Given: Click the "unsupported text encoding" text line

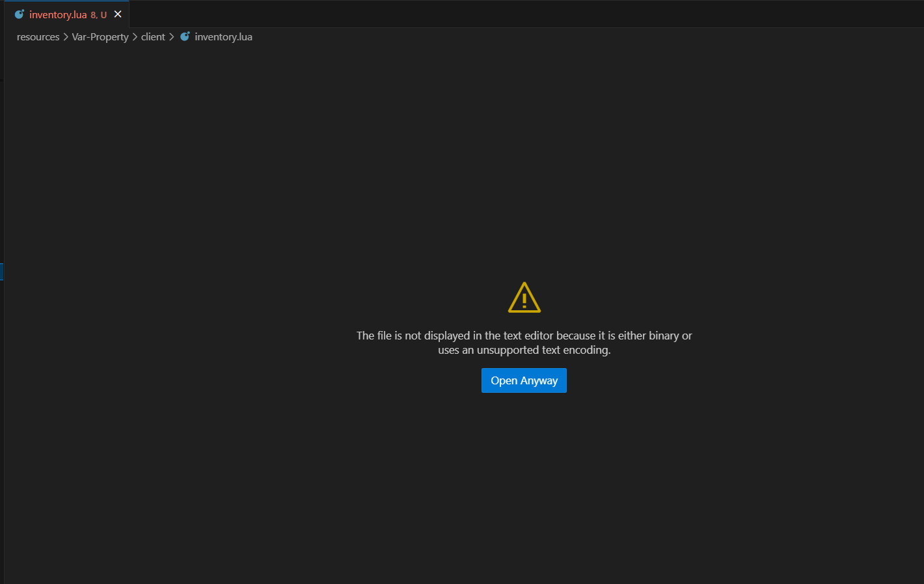Looking at the screenshot, I should pos(524,350).
